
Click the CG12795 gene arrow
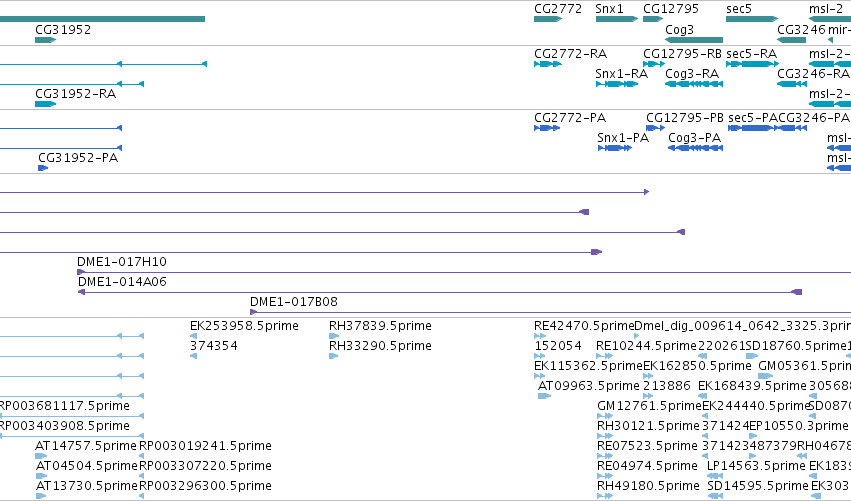pyautogui.click(x=653, y=19)
